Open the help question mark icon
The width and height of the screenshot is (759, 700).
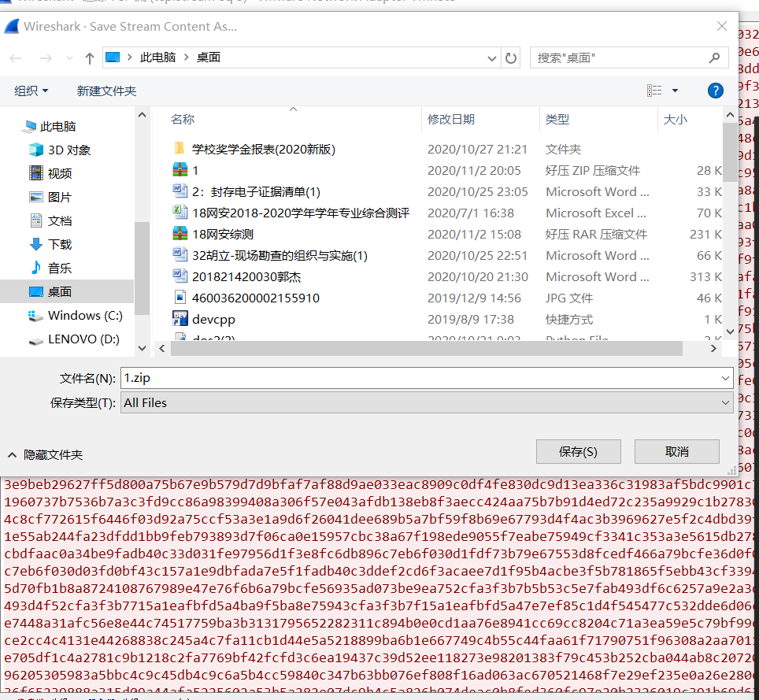pos(716,91)
